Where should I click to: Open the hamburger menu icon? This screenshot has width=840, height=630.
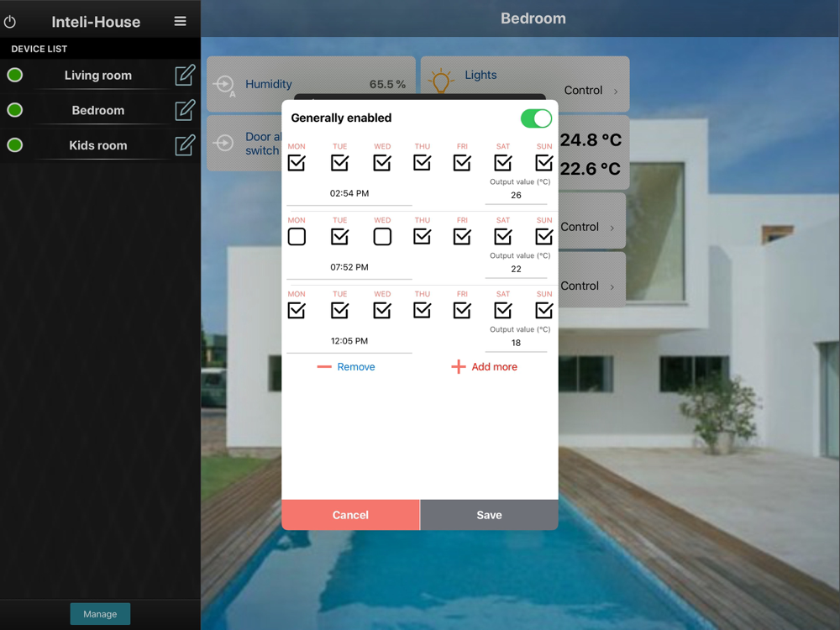point(180,21)
